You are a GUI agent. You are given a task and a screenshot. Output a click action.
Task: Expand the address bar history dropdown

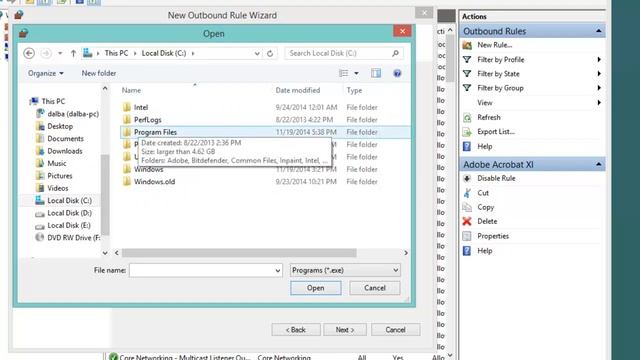(x=257, y=53)
